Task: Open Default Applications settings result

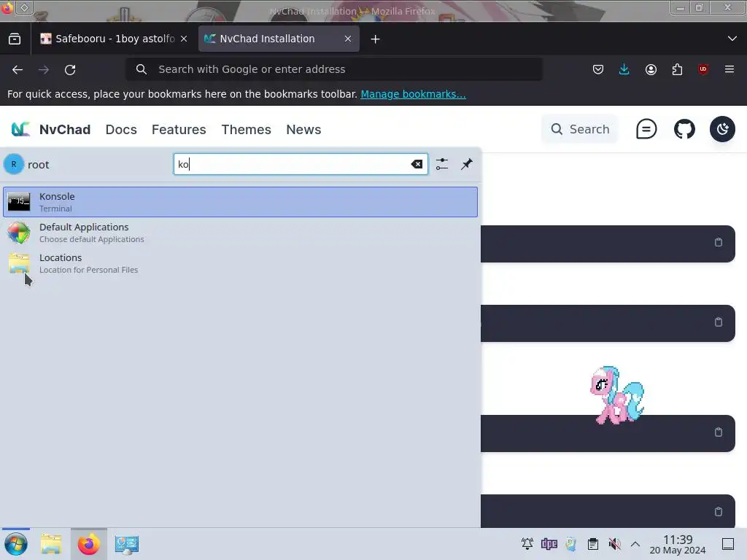Action: 240,233
